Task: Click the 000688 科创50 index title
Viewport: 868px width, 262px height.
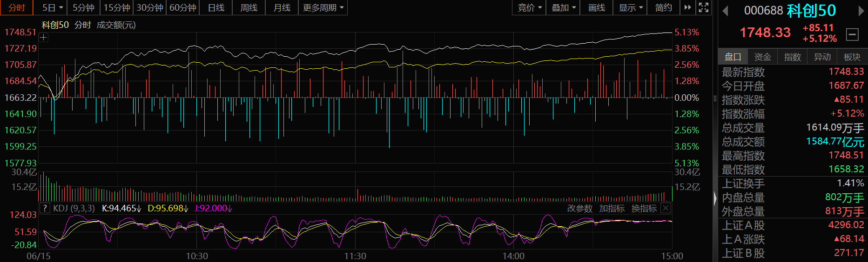Action: click(790, 10)
